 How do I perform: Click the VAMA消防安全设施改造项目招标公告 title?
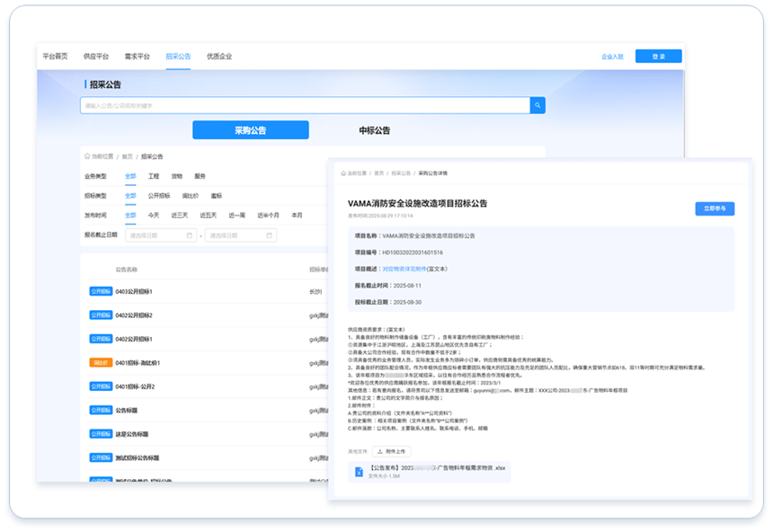click(418, 203)
